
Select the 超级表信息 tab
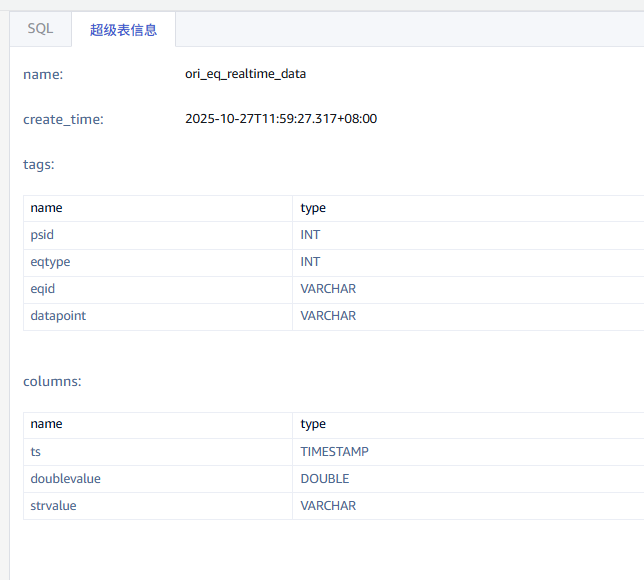point(123,30)
